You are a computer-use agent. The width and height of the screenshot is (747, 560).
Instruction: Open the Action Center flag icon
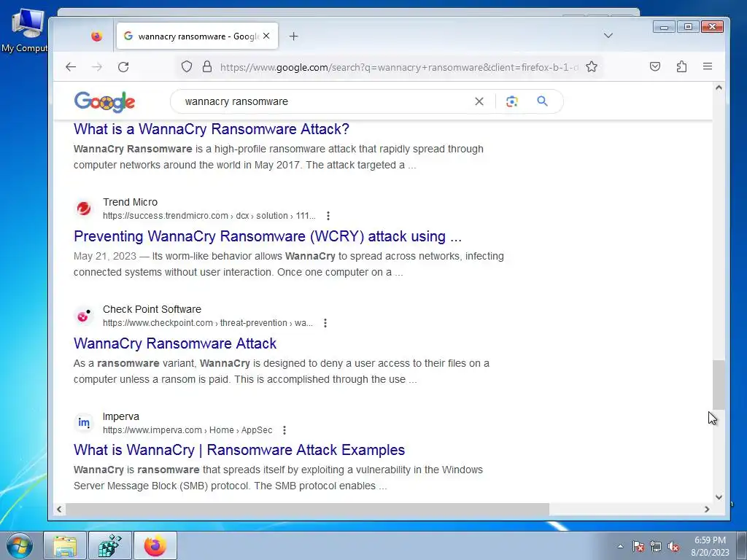(x=638, y=546)
